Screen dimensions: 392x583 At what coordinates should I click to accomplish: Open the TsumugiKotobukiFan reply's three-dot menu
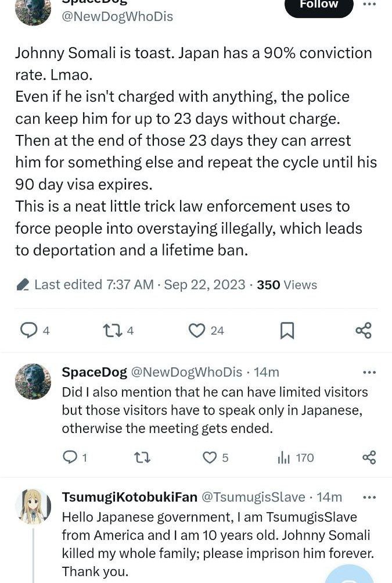click(x=369, y=497)
